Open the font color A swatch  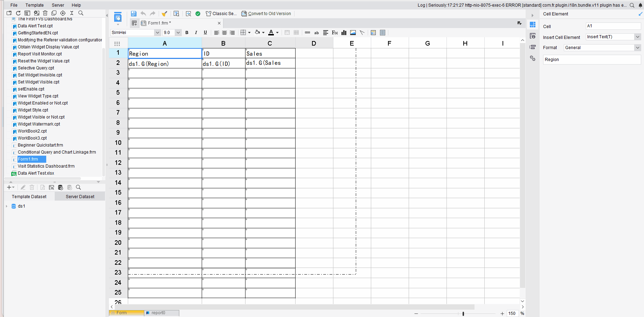(x=271, y=33)
